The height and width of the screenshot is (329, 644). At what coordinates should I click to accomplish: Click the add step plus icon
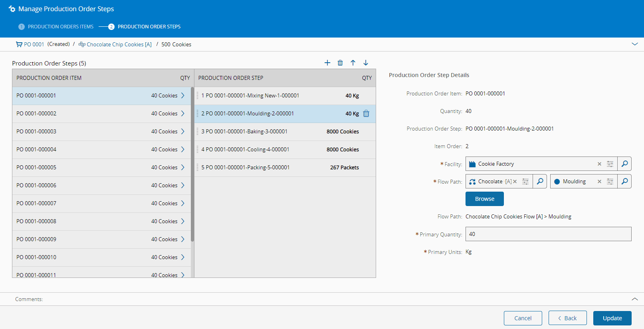pos(327,63)
